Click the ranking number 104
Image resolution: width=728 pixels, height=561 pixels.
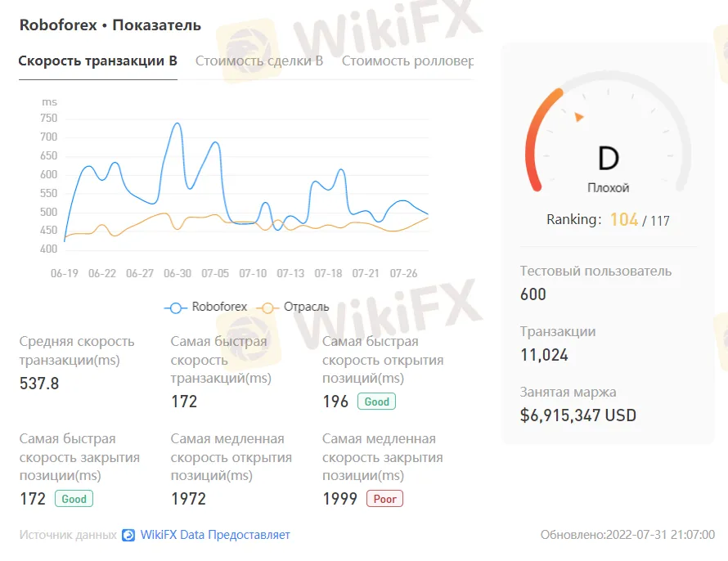click(x=624, y=219)
